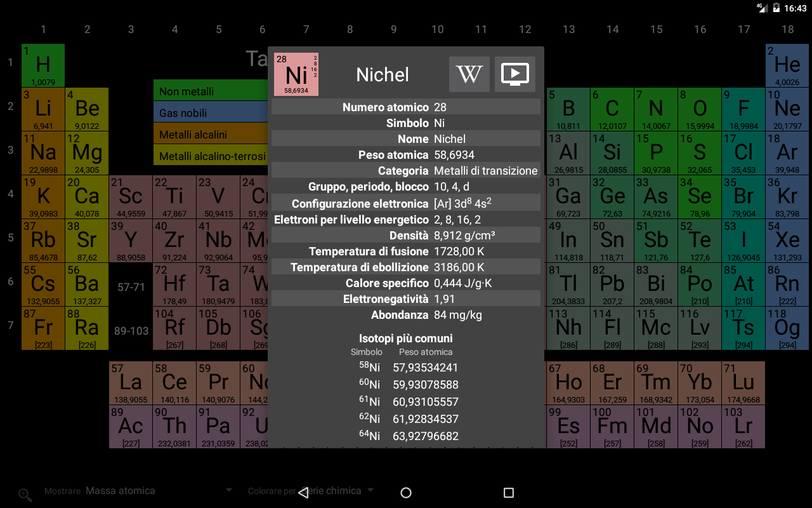812x508 pixels.
Task: Open recent apps with the square button
Action: [x=508, y=493]
